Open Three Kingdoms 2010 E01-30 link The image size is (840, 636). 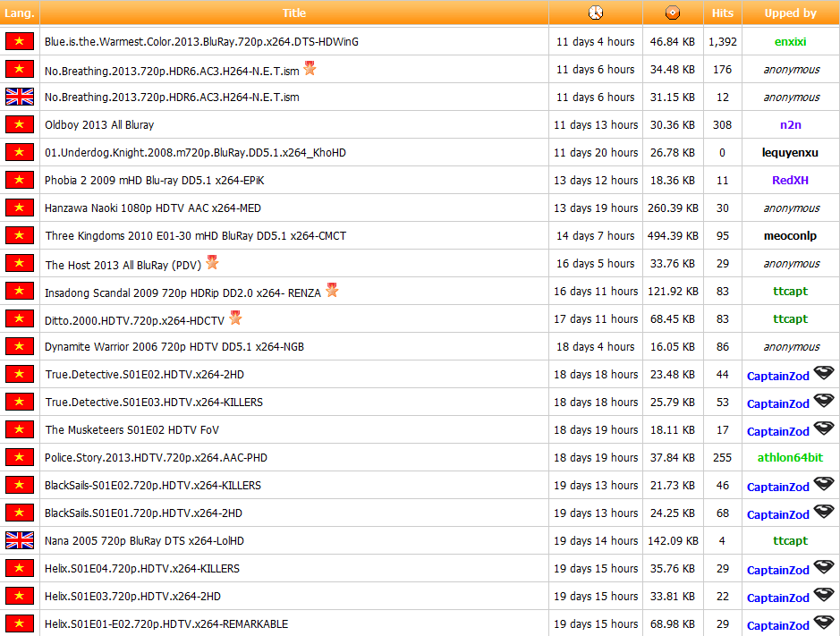coord(196,236)
